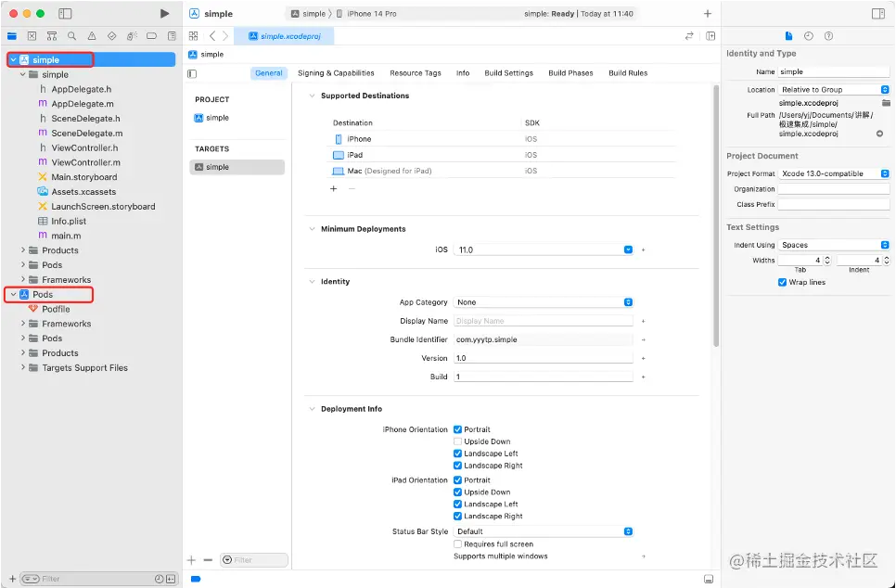Choose the iPhone 14 Pro run destination
Screen dimensions: 896x588
click(366, 14)
